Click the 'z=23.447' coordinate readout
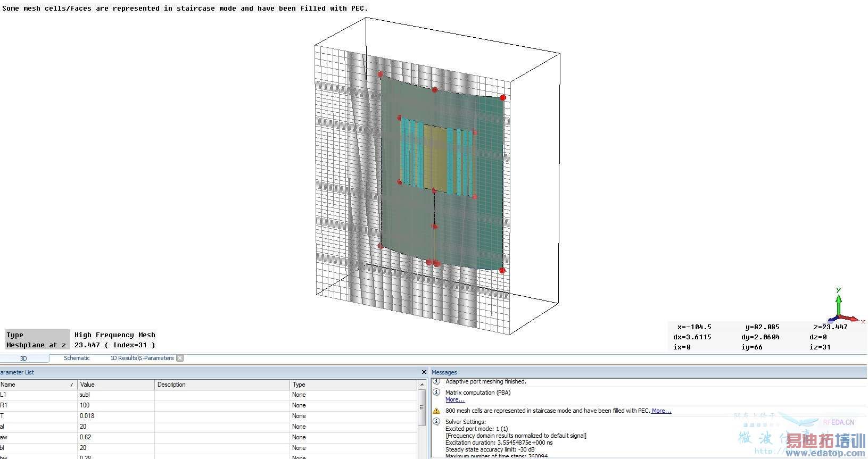 click(830, 327)
